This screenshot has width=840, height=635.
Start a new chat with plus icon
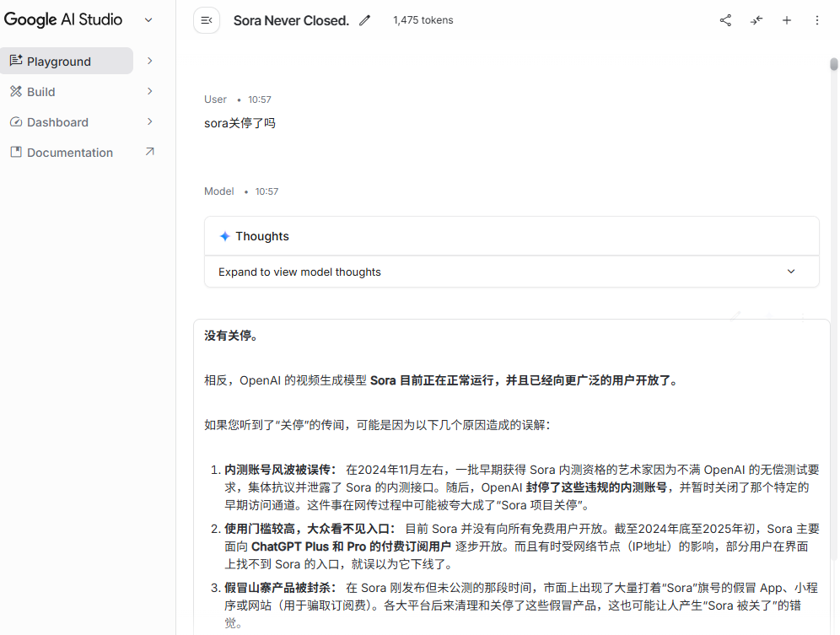click(787, 20)
